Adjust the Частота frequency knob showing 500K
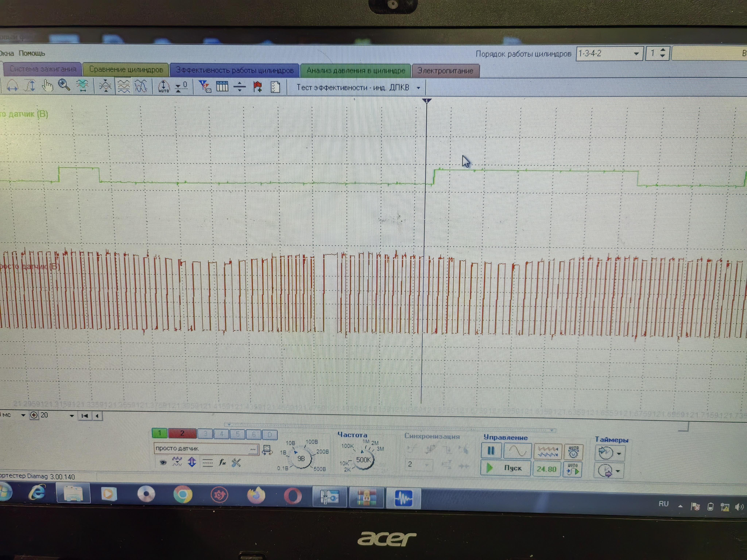The height and width of the screenshot is (560, 747). point(363,460)
